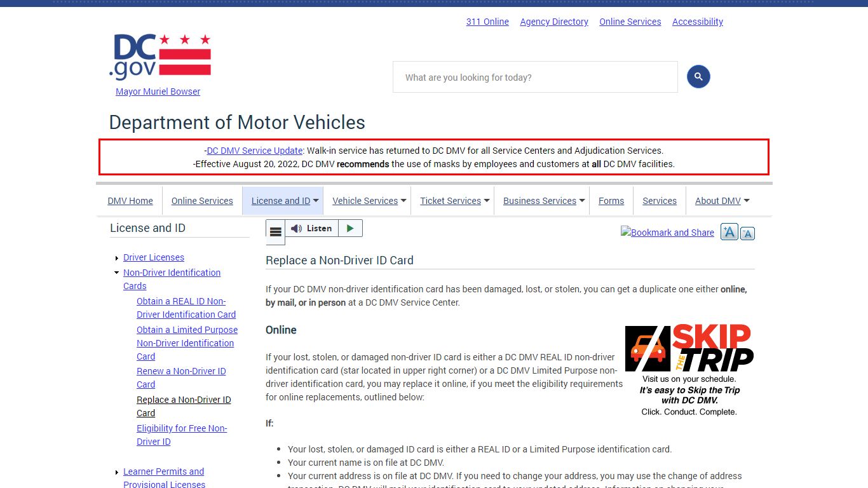Open Renew a Non-Driver ID Card link
The image size is (868, 488).
(181, 377)
